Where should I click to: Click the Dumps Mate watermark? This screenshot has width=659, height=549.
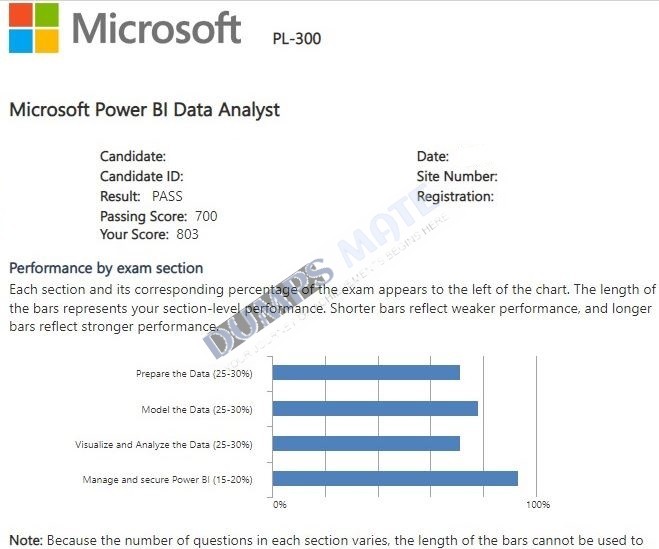click(324, 277)
